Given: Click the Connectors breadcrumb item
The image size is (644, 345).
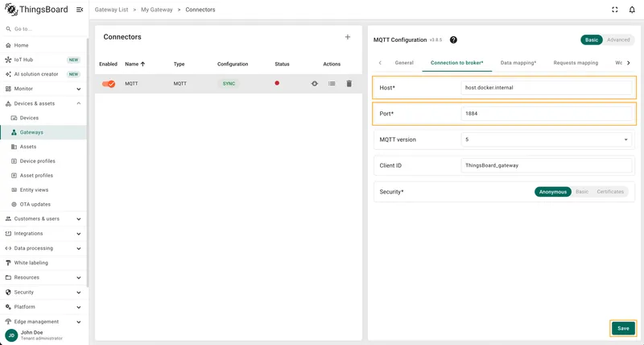Looking at the screenshot, I should pyautogui.click(x=200, y=10).
